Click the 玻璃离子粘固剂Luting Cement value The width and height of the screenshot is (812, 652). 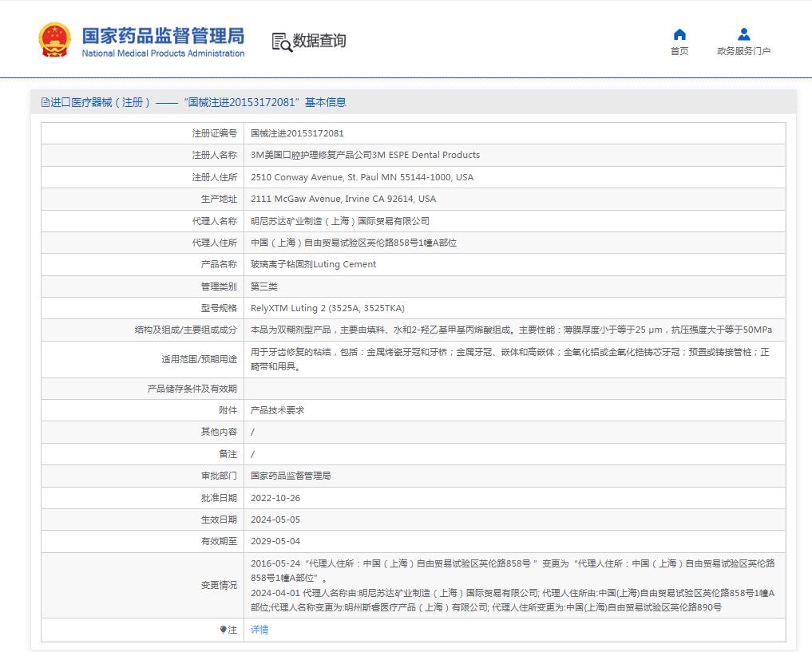click(313, 264)
